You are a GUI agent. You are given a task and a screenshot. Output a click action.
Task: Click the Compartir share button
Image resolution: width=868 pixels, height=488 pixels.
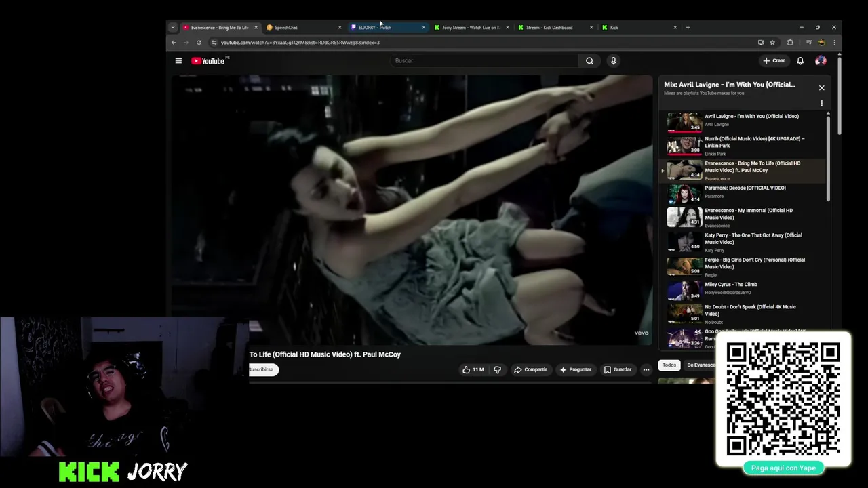tap(530, 369)
